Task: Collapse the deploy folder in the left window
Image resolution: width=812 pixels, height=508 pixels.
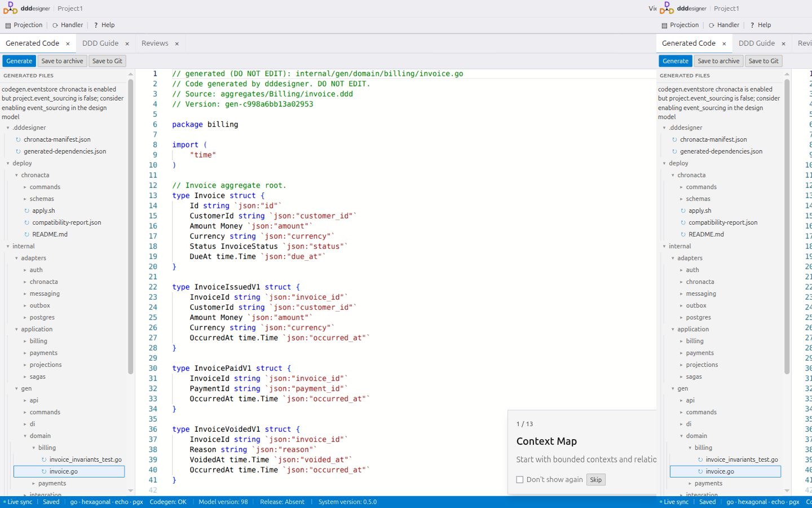Action: point(8,164)
